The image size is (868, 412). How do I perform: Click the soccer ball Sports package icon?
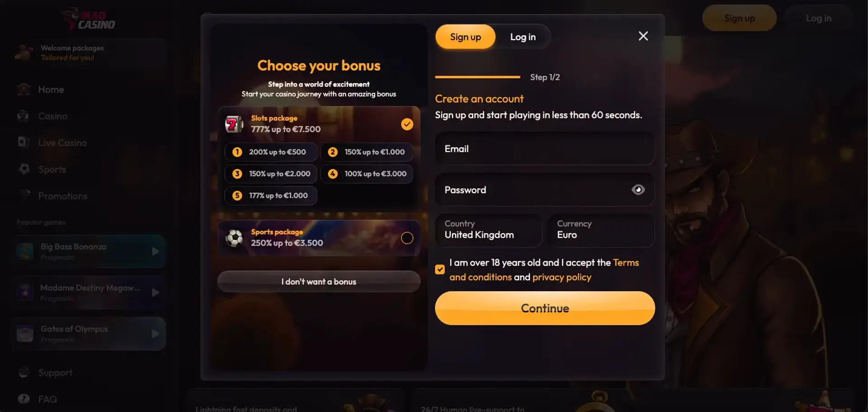point(234,238)
